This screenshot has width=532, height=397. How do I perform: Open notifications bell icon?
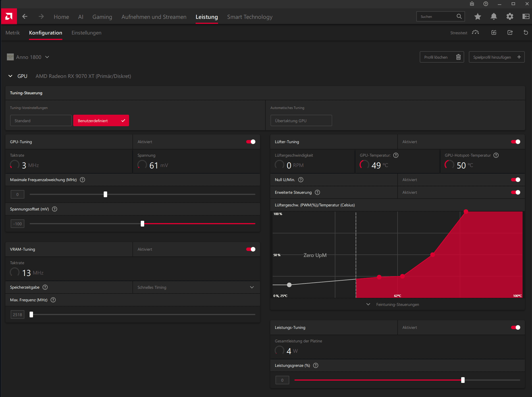tap(494, 16)
